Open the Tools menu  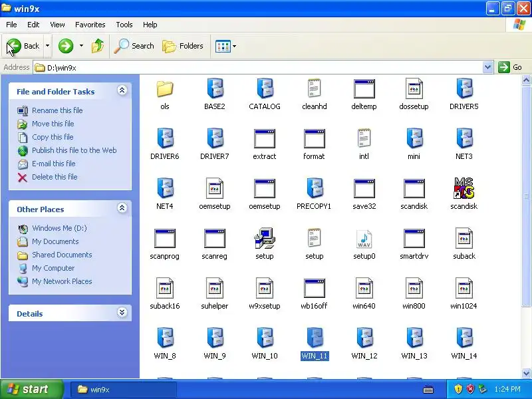124,25
